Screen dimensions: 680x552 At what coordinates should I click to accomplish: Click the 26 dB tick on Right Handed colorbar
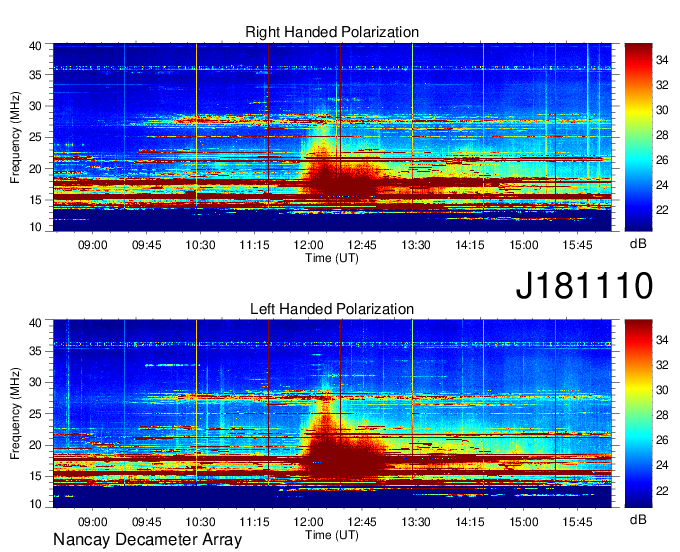[662, 160]
